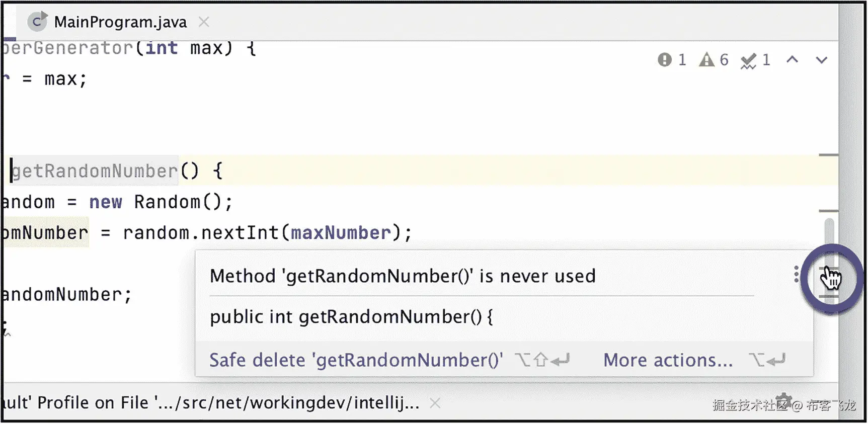Click the maxNumber argument in nextInt call
Viewport: 868px width, 424px height.
point(341,233)
